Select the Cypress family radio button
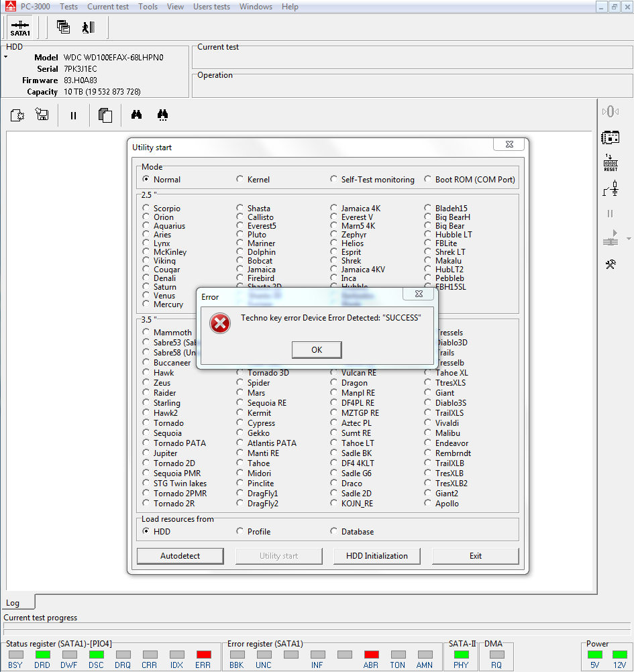Screen dimensions: 634x672 coord(240,423)
